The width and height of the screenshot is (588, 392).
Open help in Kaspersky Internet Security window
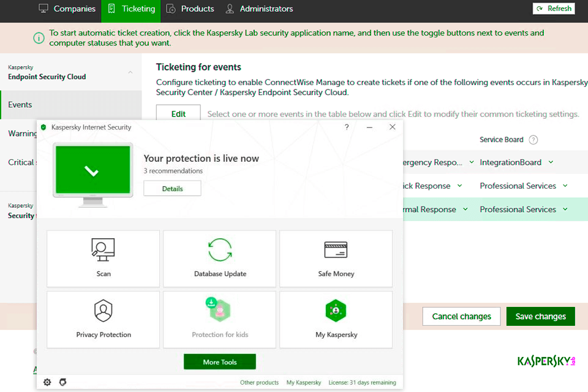(347, 127)
